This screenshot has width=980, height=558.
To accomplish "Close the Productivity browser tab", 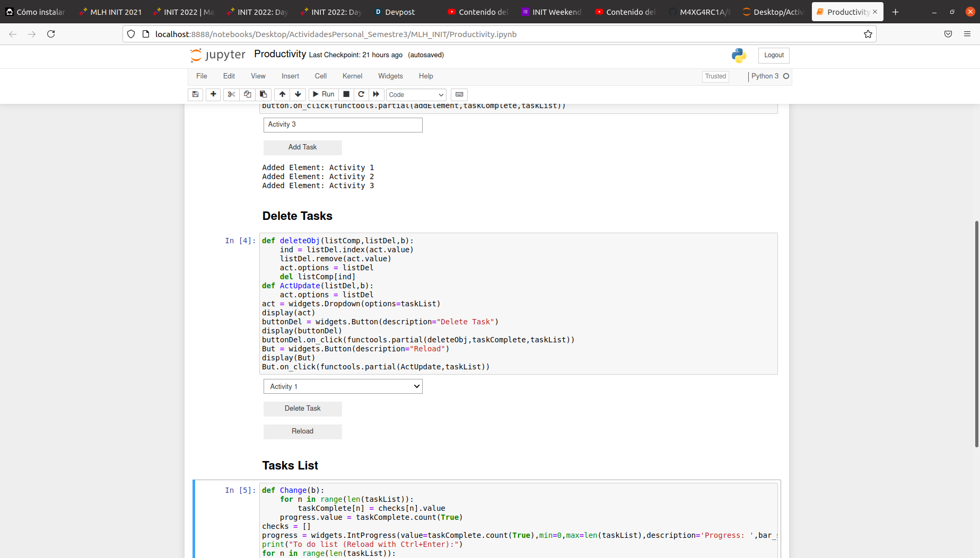I will coord(875,12).
